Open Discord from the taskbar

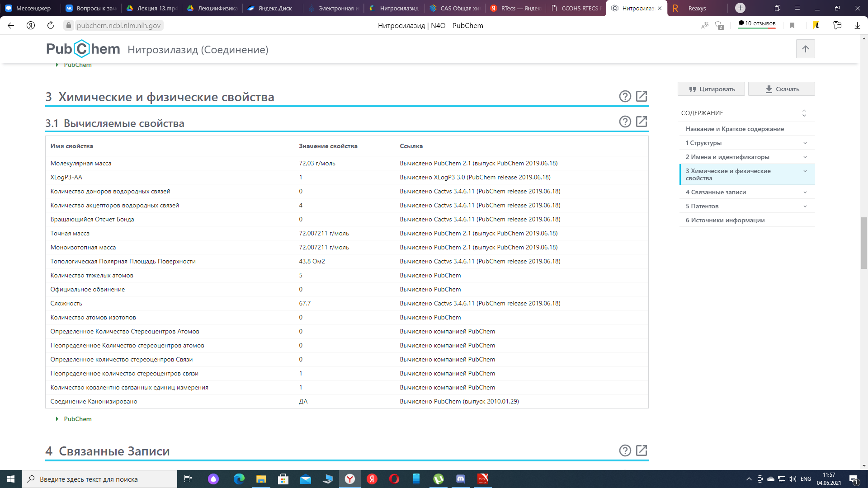[x=460, y=479]
